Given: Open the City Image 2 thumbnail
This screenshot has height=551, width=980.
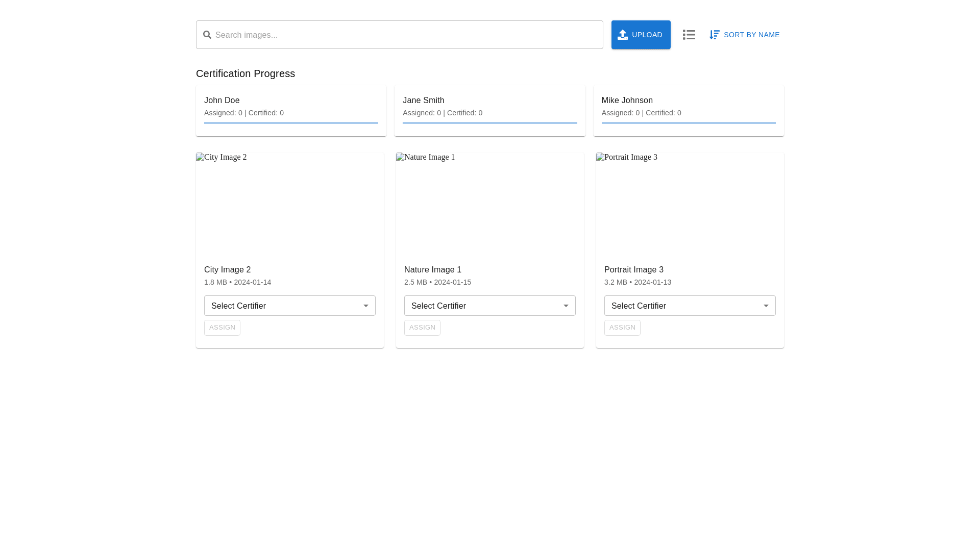Looking at the screenshot, I should [x=289, y=204].
